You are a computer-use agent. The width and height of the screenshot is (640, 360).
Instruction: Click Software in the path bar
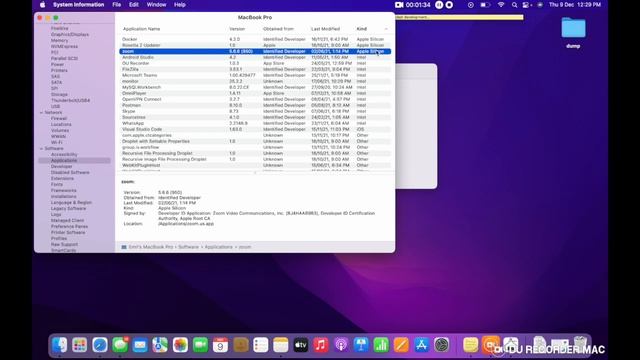tap(188, 247)
